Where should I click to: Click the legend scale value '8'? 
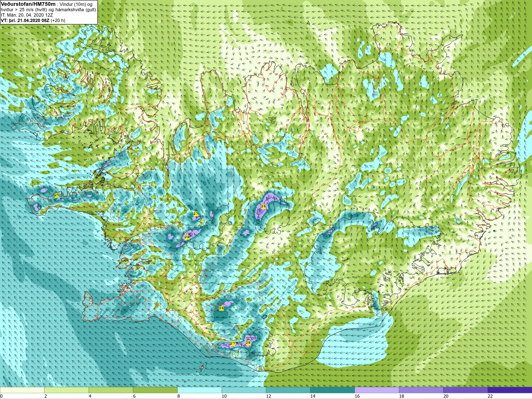[178, 396]
